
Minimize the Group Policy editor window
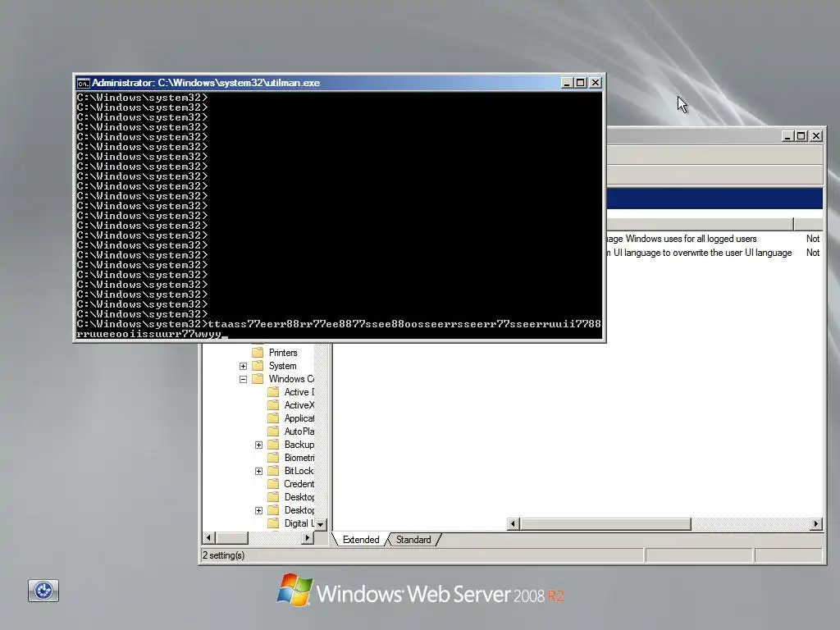pyautogui.click(x=787, y=136)
